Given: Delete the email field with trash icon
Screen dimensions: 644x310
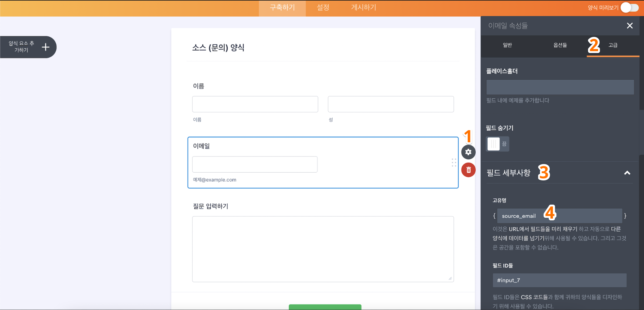Looking at the screenshot, I should click(468, 170).
